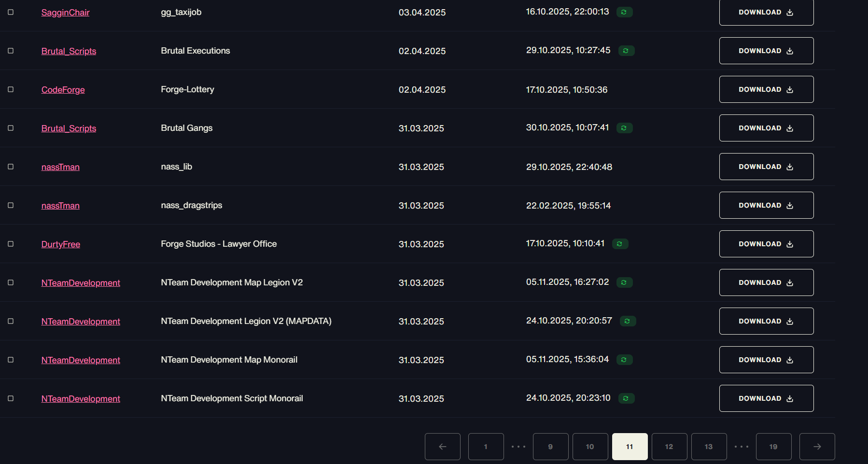Viewport: 868px width, 464px height.
Task: Open nassTman link in nass_lib row
Action: [x=60, y=167]
